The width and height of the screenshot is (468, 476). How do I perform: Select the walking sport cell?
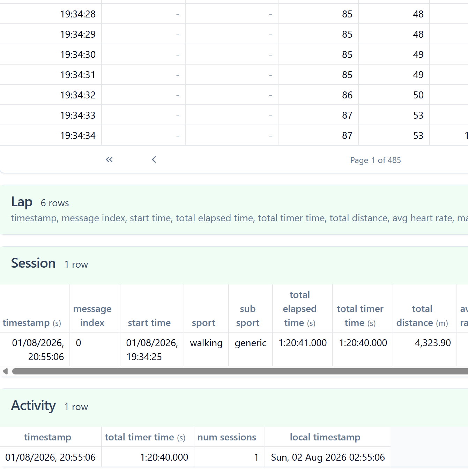pos(206,343)
